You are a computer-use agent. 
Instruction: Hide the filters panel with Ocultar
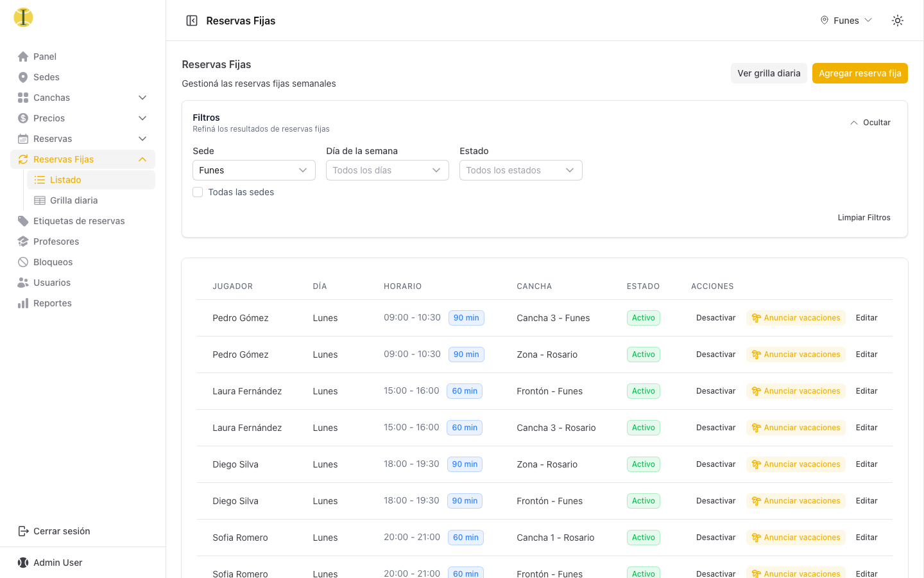(x=871, y=123)
